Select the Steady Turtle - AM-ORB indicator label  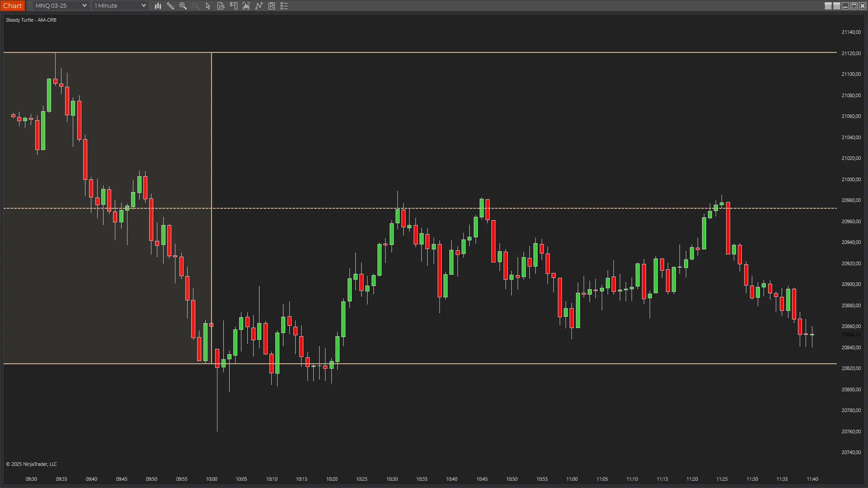(31, 20)
